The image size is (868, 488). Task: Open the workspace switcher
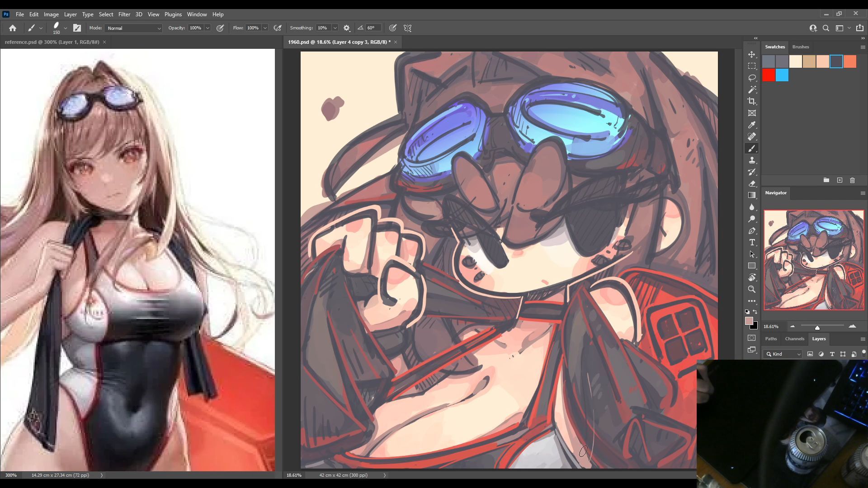coord(842,28)
